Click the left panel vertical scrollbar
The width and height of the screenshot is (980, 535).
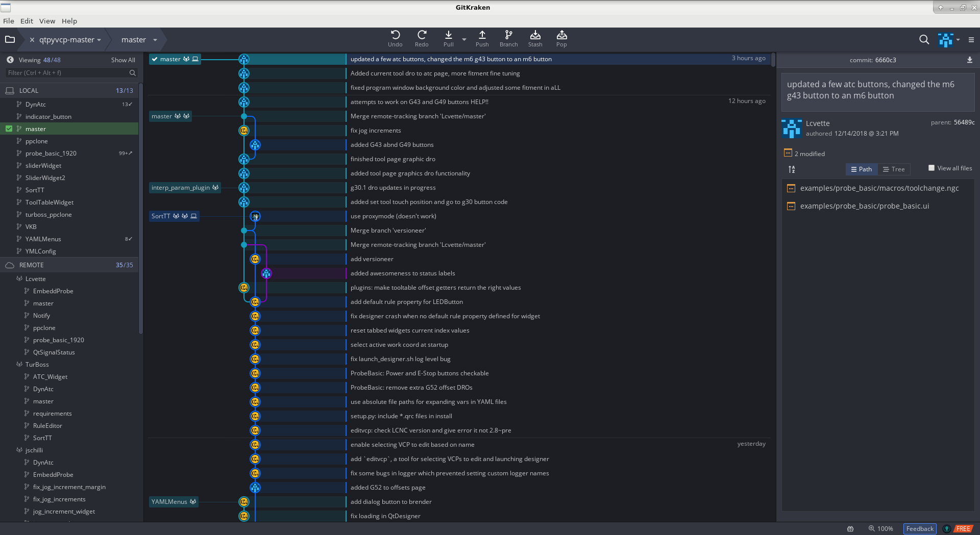click(140, 209)
